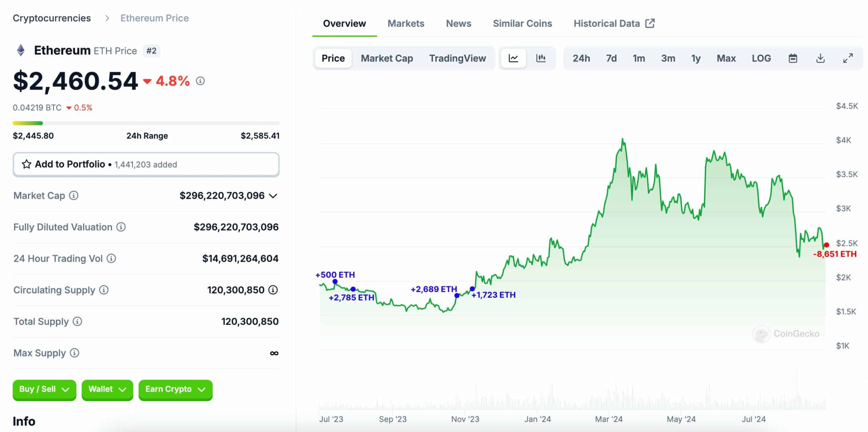868x432 pixels.
Task: Select the Market Cap chart mode
Action: click(x=387, y=58)
